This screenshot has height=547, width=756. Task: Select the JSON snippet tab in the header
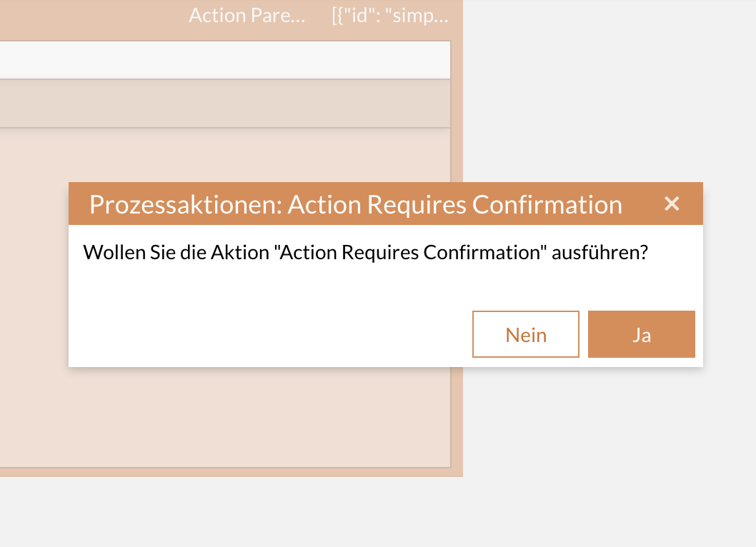[390, 15]
